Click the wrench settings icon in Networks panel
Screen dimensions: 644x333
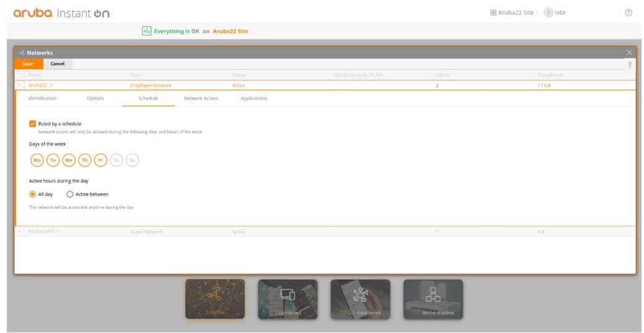tap(630, 64)
